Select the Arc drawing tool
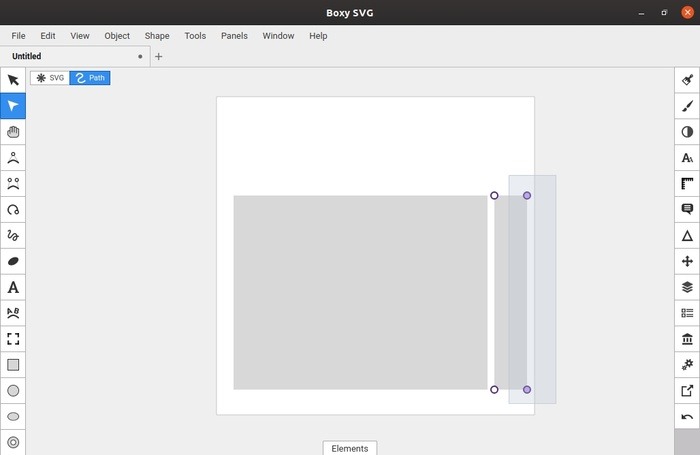 coord(13,209)
